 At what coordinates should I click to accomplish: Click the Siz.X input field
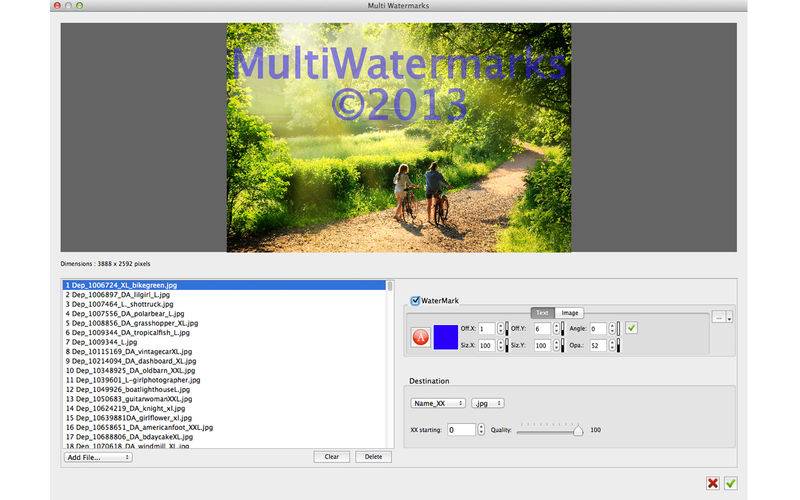(487, 345)
